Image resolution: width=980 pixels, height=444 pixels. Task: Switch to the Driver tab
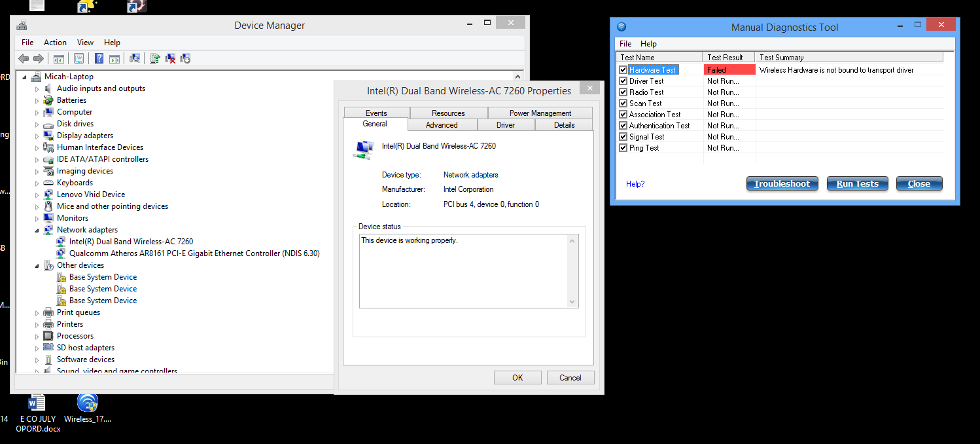(506, 125)
